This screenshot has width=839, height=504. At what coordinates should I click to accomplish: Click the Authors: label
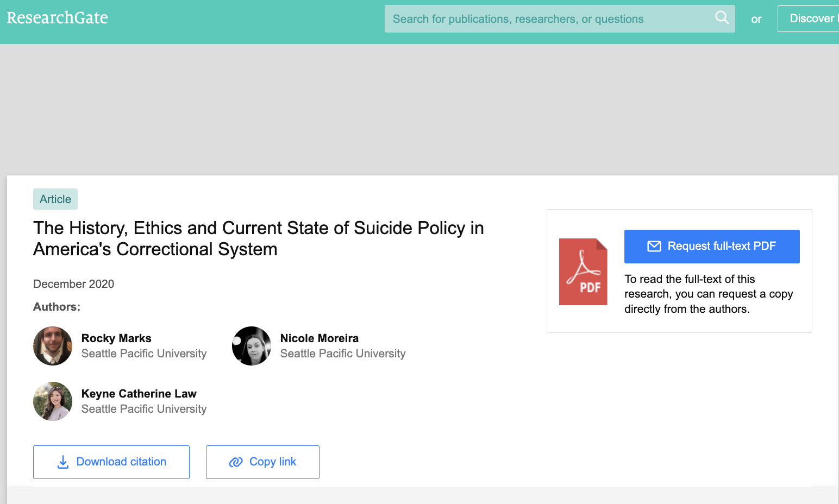pos(57,307)
